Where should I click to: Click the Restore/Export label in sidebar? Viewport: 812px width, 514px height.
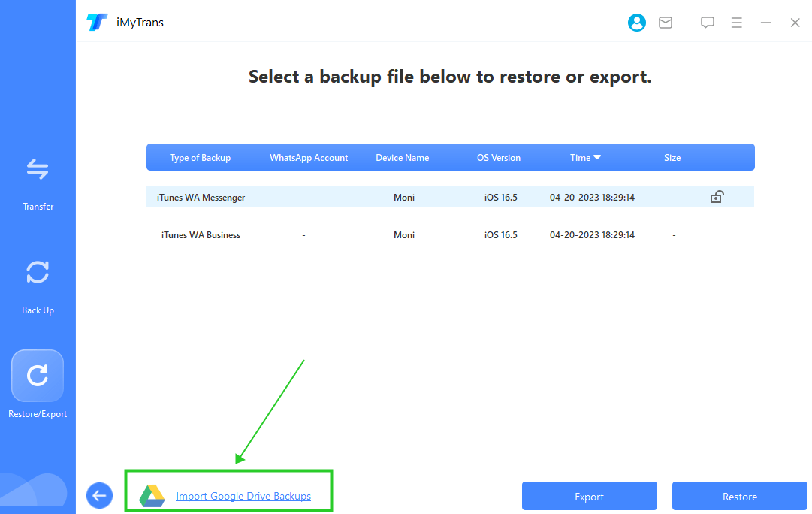pos(38,414)
